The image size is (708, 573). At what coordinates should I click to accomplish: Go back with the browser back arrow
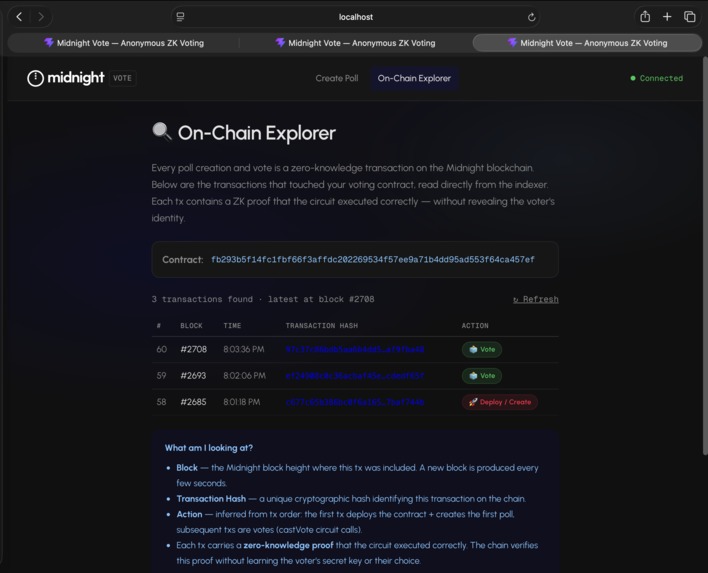[19, 17]
